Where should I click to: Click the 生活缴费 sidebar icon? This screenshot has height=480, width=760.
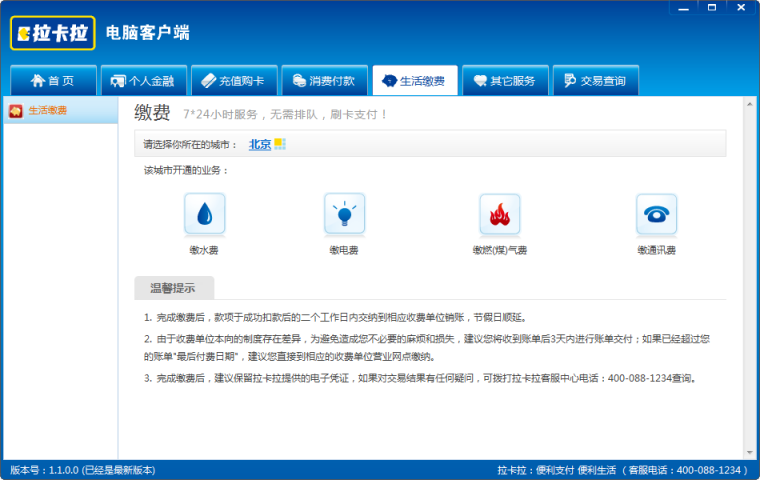(15, 110)
